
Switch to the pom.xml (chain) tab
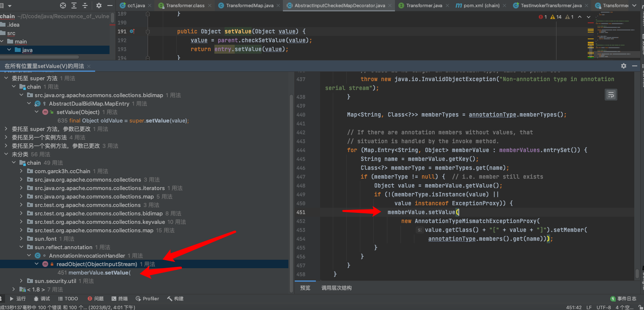[x=482, y=5]
